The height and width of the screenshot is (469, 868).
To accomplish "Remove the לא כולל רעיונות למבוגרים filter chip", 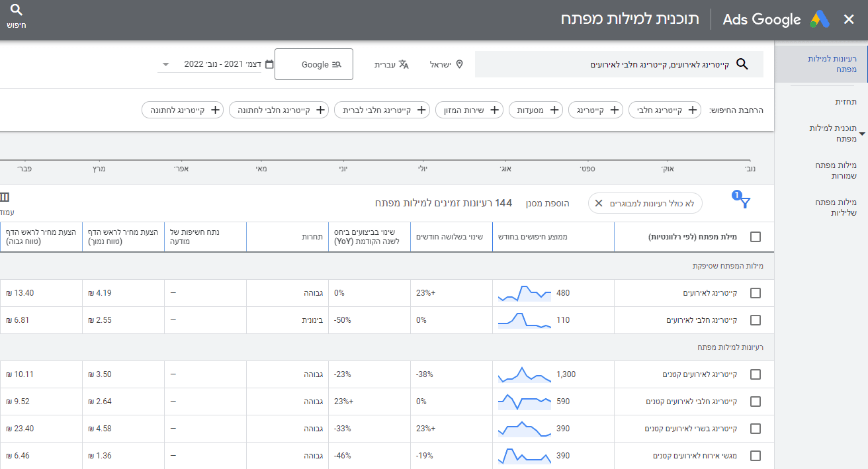I will pos(599,203).
